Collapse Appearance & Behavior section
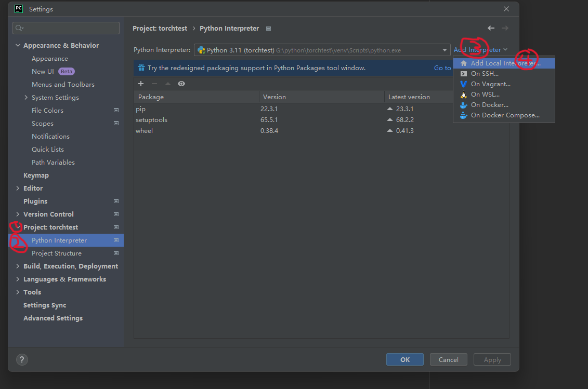Screen dimensions: 588x389 pyautogui.click(x=18, y=45)
